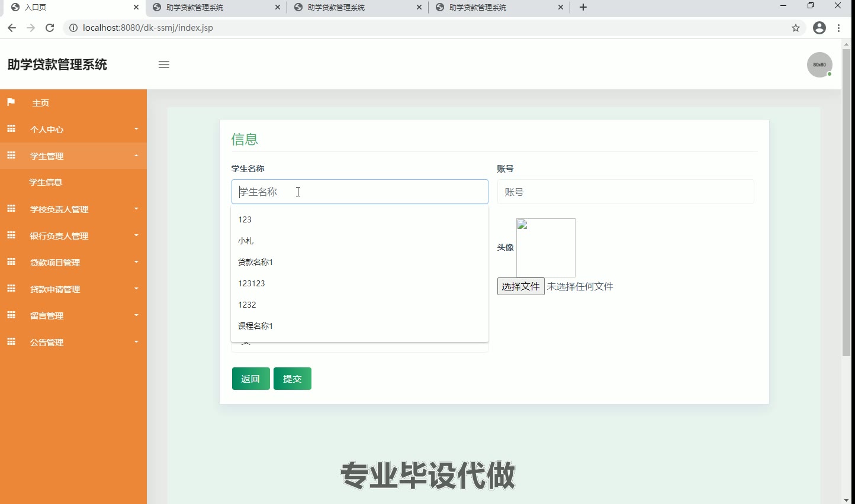Expand the 公告管理 arrow
This screenshot has width=855, height=504.
click(136, 342)
